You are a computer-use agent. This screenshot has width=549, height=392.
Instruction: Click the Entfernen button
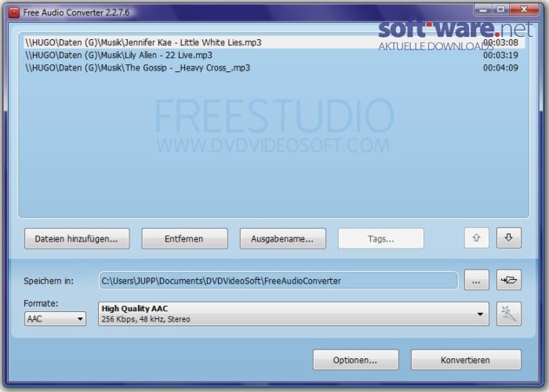[x=184, y=238]
